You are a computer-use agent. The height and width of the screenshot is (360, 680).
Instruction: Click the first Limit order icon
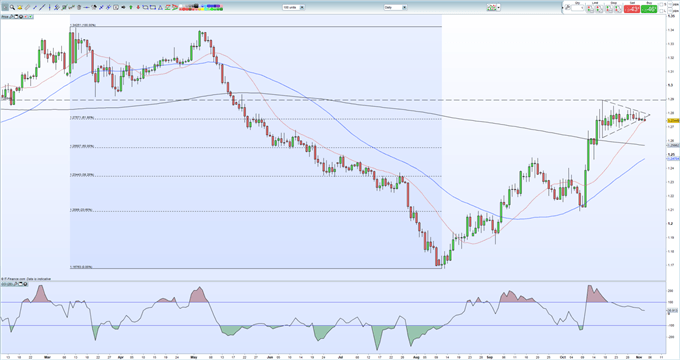pyautogui.click(x=591, y=9)
